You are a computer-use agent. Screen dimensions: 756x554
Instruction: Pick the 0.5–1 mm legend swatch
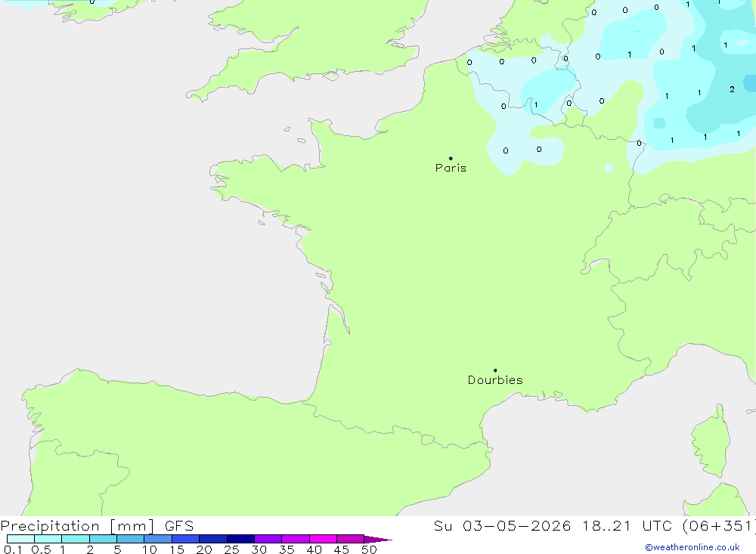48,539
